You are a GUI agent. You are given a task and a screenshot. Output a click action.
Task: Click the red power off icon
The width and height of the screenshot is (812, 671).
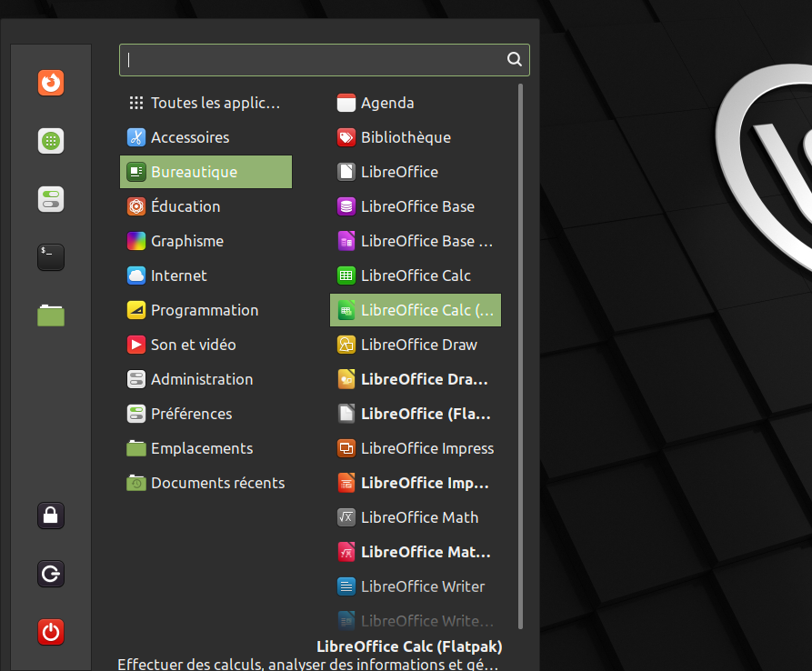click(51, 632)
